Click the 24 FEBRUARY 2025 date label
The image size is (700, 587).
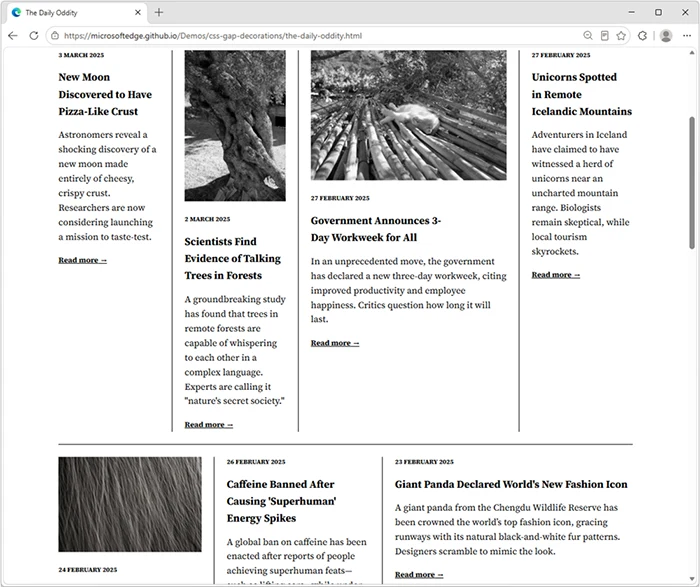pyautogui.click(x=88, y=570)
